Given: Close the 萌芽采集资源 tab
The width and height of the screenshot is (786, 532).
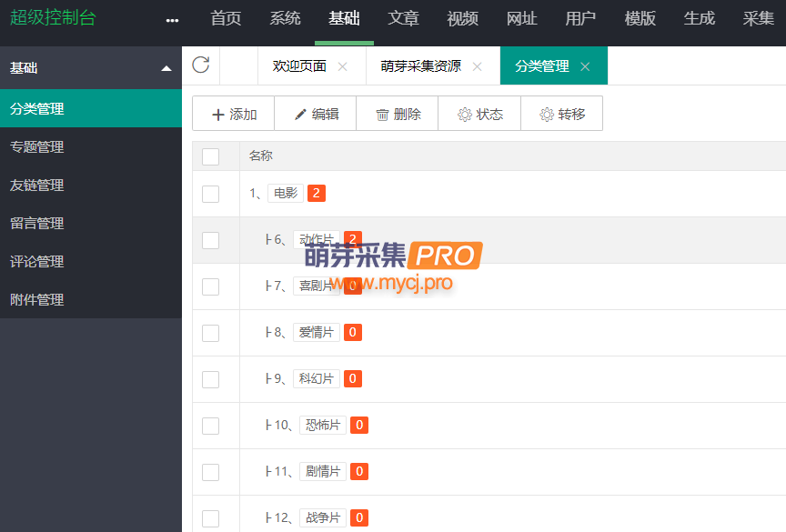Looking at the screenshot, I should [x=478, y=66].
